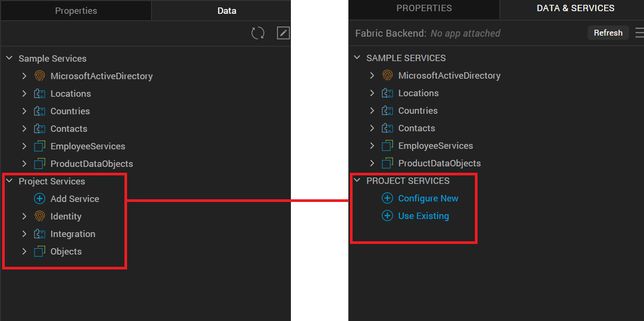Expand the Objects node under Project Services
Viewport: 644px width, 321px height.
(x=24, y=251)
